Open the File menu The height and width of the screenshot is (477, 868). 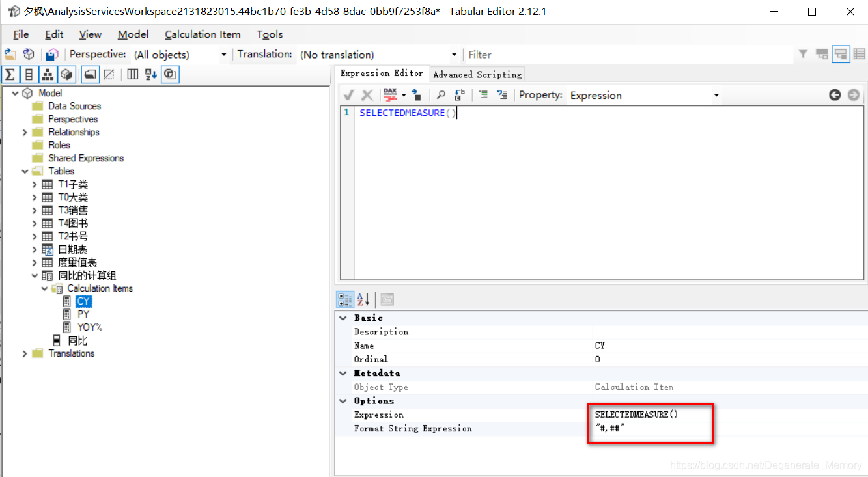point(21,34)
